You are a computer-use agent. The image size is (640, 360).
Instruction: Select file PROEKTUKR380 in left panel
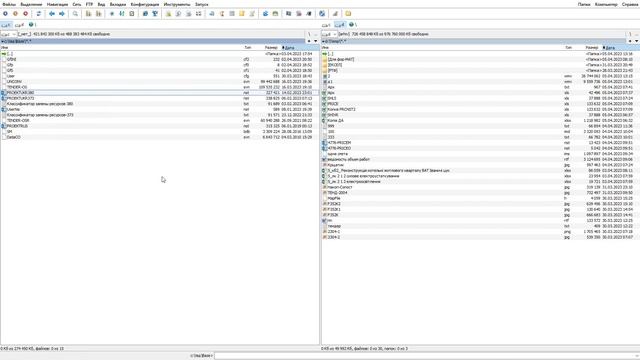pos(160,93)
